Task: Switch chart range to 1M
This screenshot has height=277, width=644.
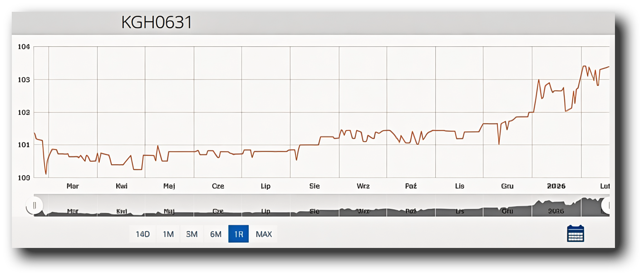Action: coord(168,234)
